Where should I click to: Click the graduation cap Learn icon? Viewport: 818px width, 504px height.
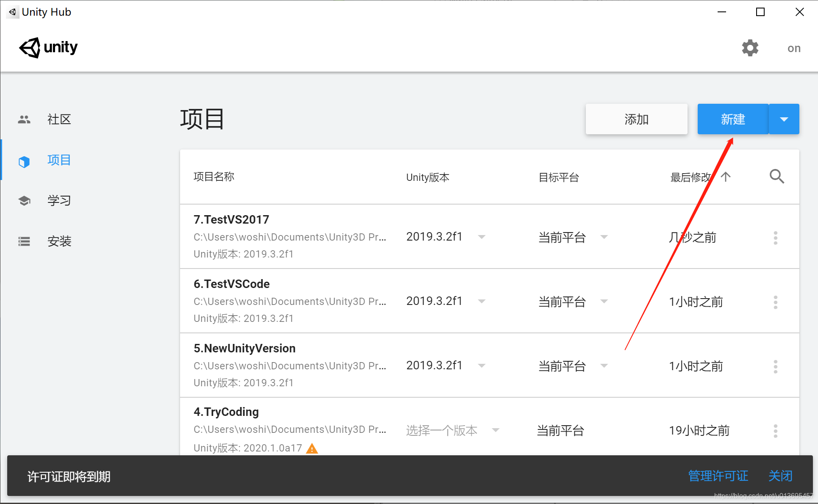click(24, 201)
